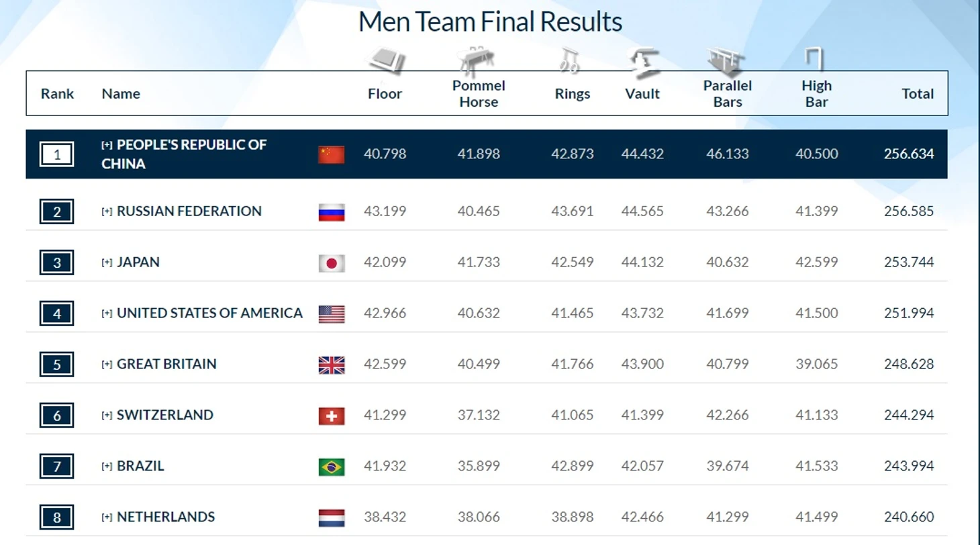Viewport: 980px width, 545px height.
Task: Open the GREAT BRITAIN team link
Action: tap(166, 364)
